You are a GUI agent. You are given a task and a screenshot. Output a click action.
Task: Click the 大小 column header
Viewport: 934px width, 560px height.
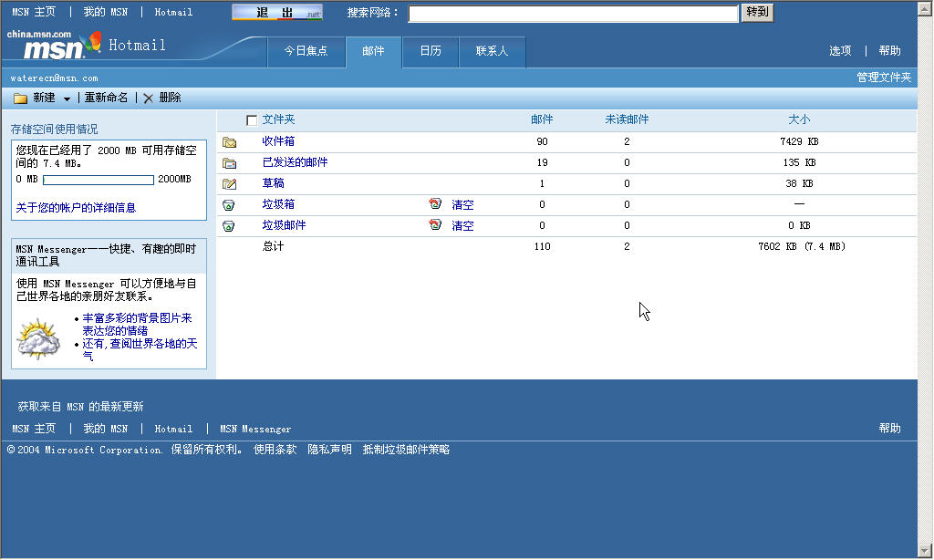(799, 119)
